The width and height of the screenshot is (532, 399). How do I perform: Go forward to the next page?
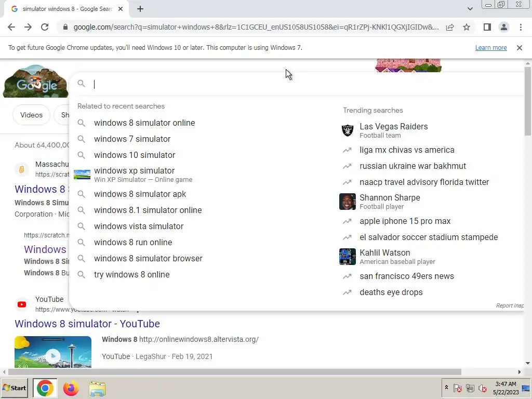(x=28, y=27)
